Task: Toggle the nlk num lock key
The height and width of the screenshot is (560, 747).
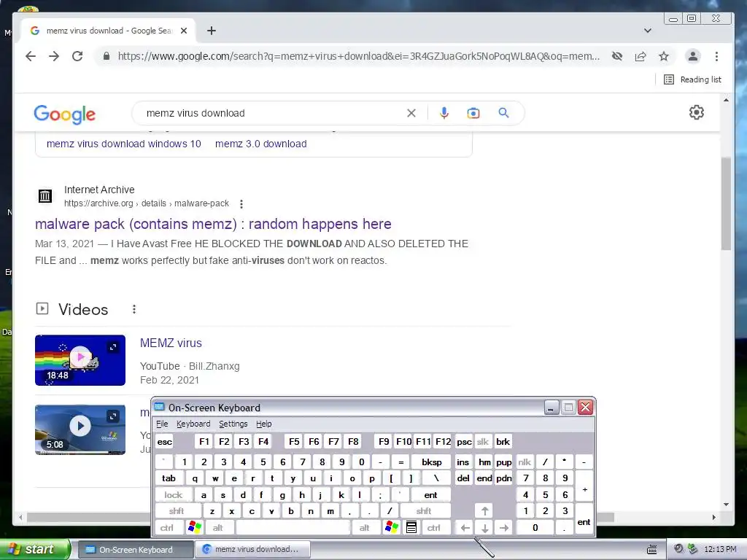Action: (x=525, y=462)
